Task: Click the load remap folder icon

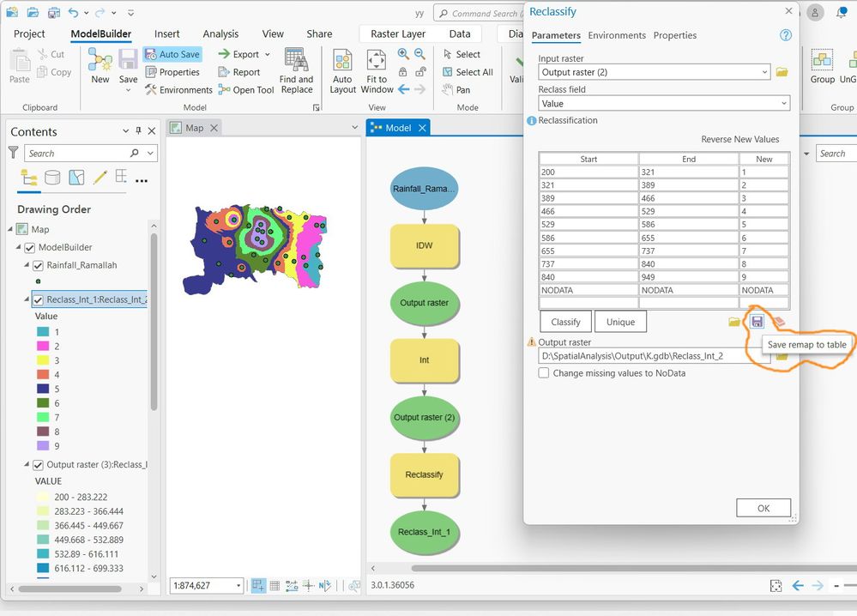Action: click(734, 322)
